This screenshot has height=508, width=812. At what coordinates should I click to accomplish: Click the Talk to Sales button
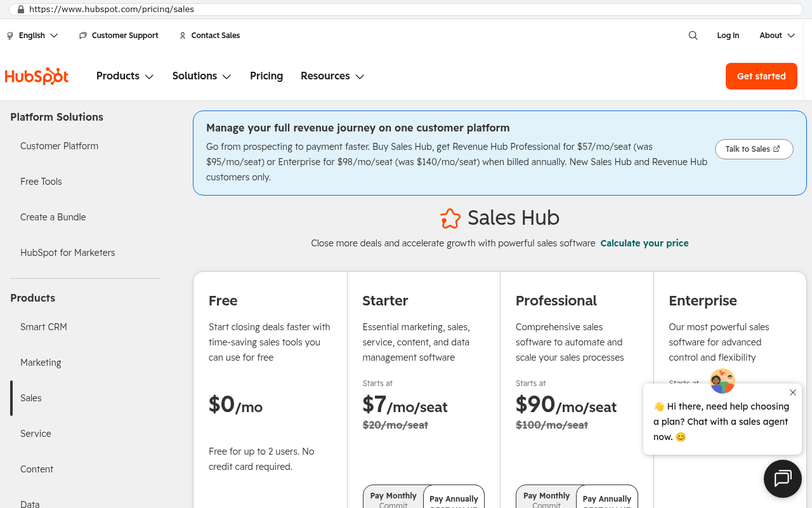pos(754,149)
